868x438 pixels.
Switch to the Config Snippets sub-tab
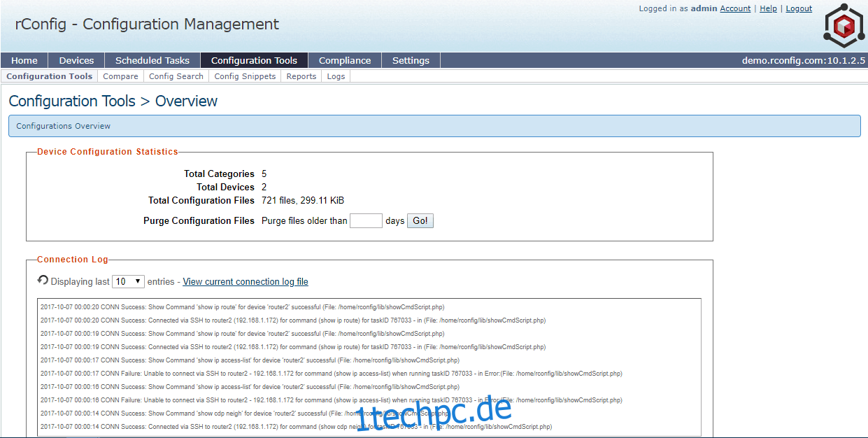coord(245,76)
